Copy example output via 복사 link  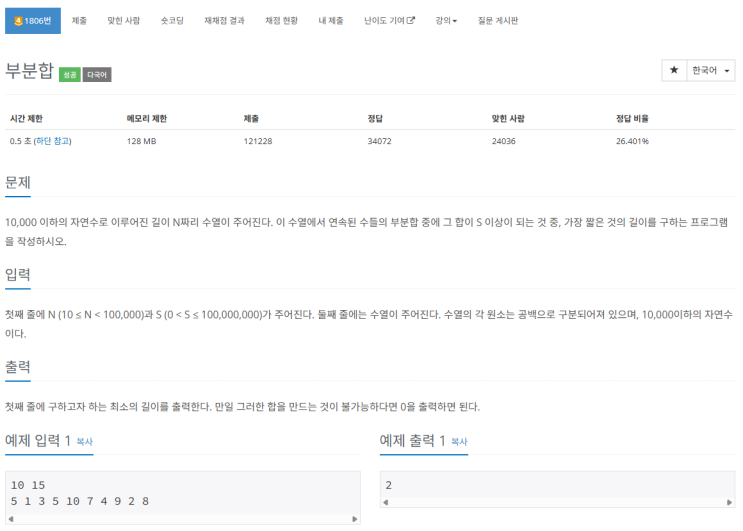(459, 441)
